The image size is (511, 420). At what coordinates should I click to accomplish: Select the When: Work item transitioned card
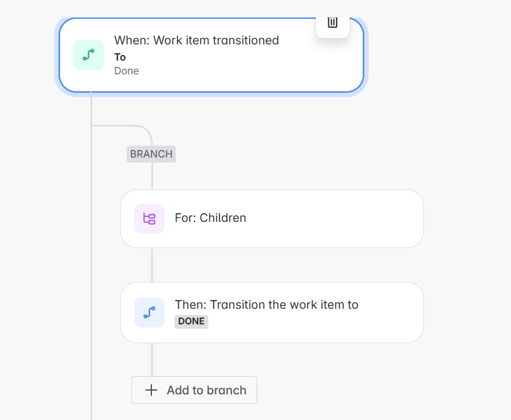pyautogui.click(x=211, y=55)
